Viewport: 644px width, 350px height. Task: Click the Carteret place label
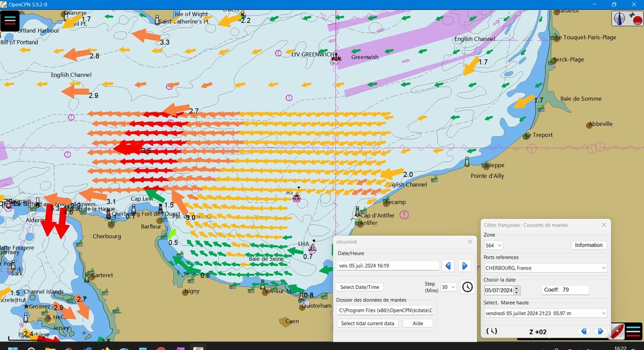[102, 275]
